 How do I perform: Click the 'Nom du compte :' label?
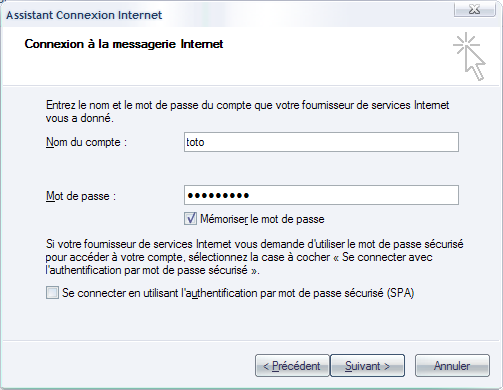[x=86, y=142]
